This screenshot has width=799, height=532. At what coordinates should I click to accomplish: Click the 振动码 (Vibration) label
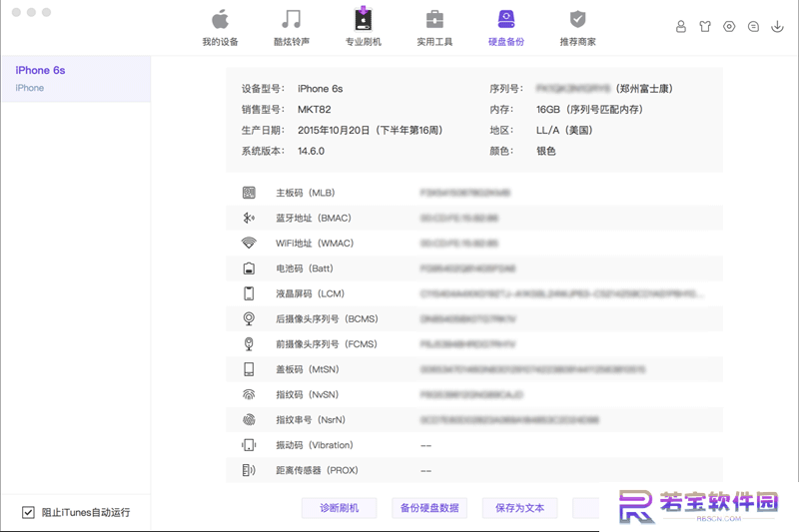(x=315, y=445)
